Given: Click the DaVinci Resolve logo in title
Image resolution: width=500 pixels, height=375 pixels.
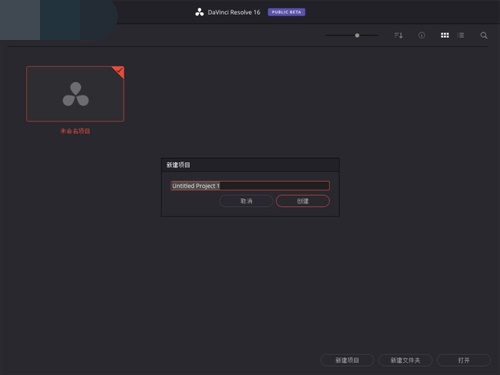Looking at the screenshot, I should 199,12.
